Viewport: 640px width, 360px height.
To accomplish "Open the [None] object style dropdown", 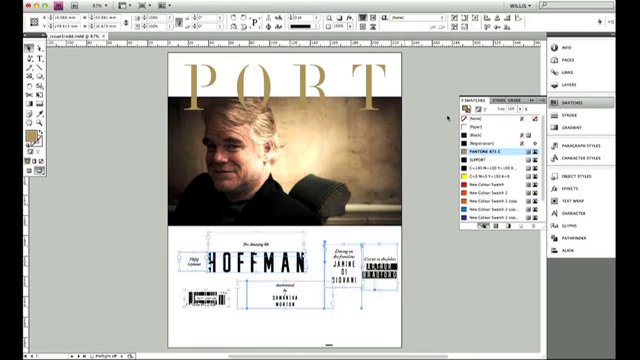I will click(x=418, y=18).
